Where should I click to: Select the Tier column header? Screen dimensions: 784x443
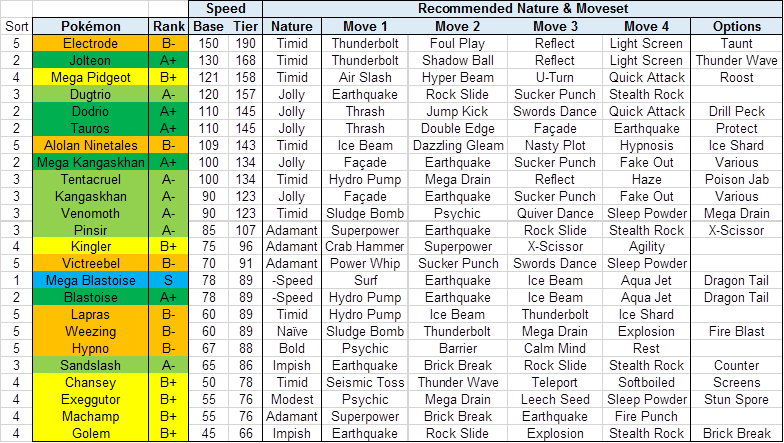pos(246,26)
